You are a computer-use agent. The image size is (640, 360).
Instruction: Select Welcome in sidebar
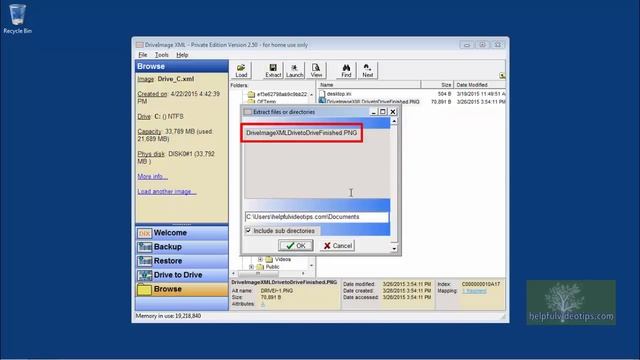[x=182, y=233]
